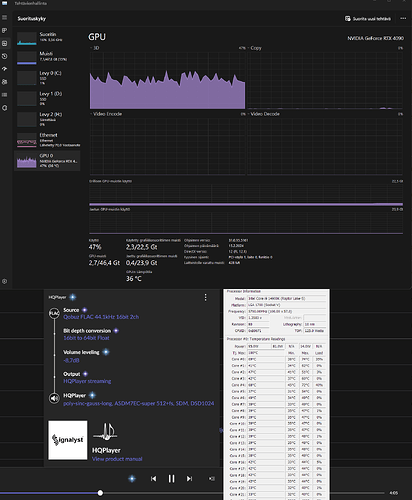
Task: Select Suoritin (CPU) performance graph entry
Action: tap(47, 38)
